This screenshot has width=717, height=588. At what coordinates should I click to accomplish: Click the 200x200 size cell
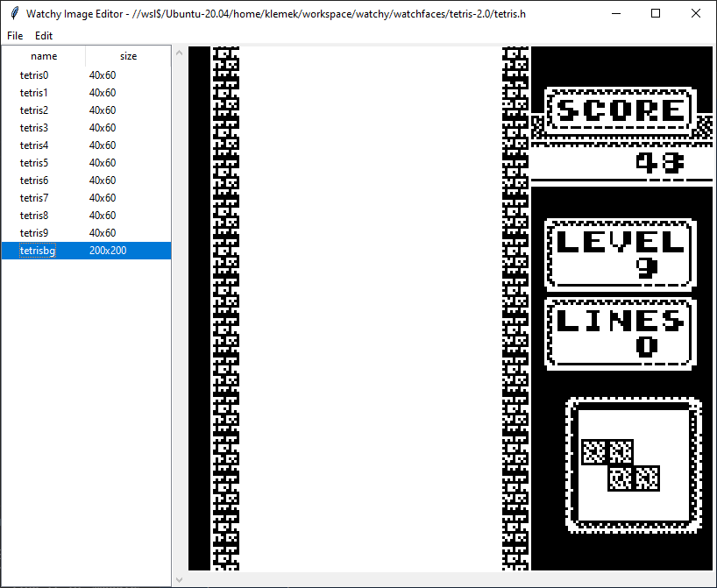[108, 251]
